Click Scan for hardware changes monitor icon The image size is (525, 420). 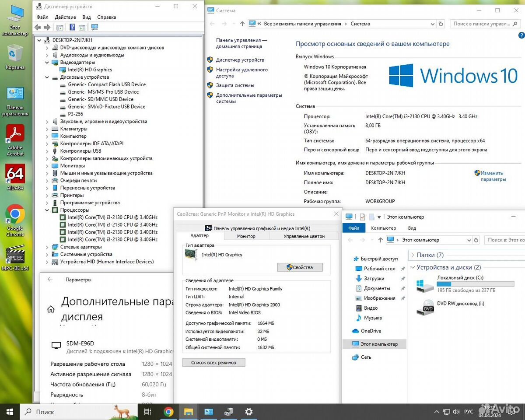[x=94, y=27]
